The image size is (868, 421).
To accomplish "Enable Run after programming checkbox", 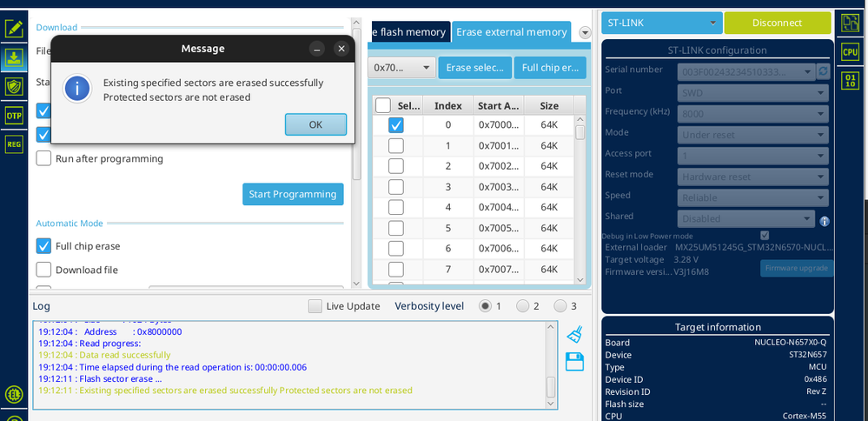I will (43, 158).
